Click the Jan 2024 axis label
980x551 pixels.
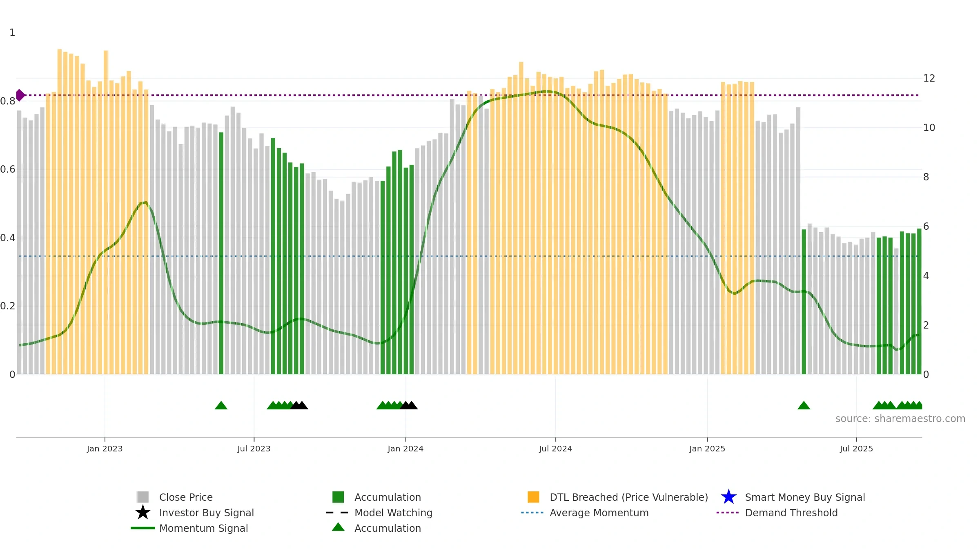coord(405,449)
